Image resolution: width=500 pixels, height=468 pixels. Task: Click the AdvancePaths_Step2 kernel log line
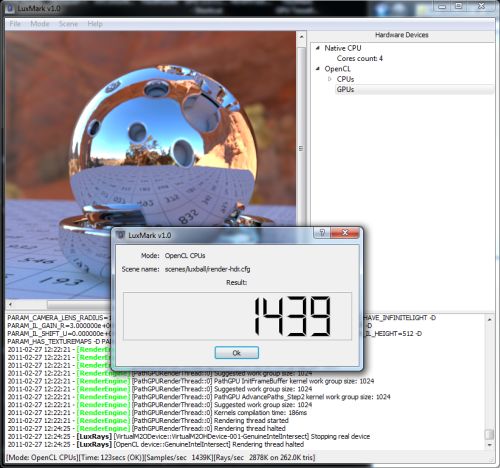pos(199,397)
